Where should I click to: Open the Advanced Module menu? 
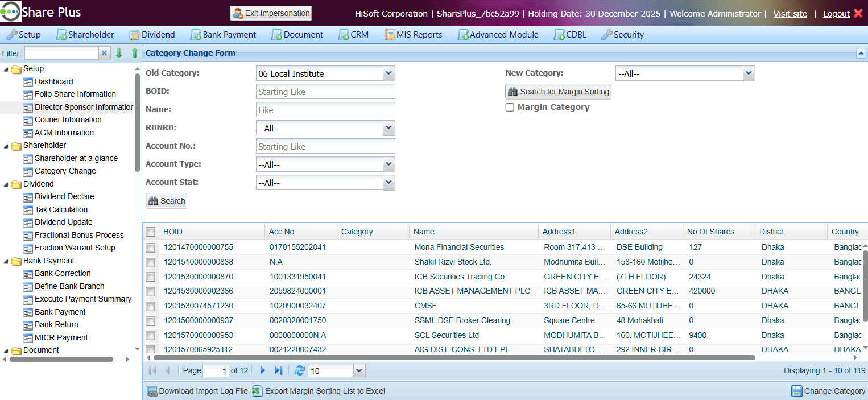point(498,35)
